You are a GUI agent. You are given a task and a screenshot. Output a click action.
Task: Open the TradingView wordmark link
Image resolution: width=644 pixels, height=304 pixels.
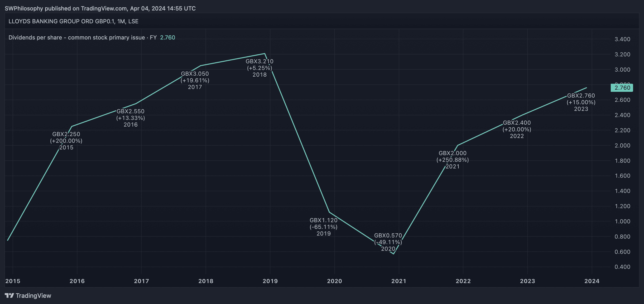[33, 295]
